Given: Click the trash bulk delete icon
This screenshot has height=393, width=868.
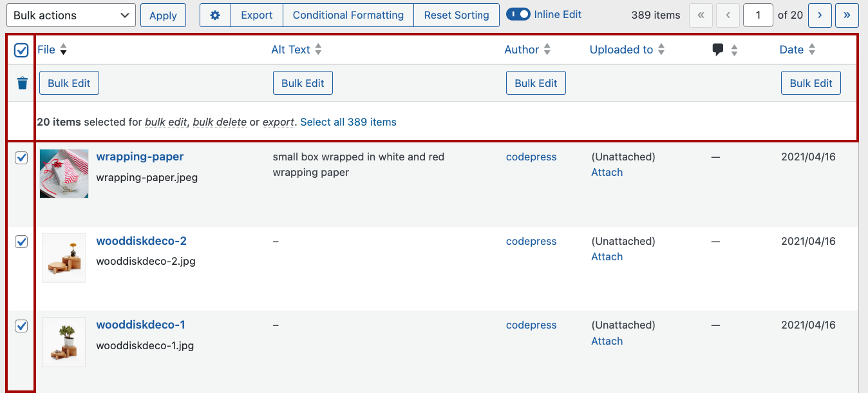Looking at the screenshot, I should point(22,83).
